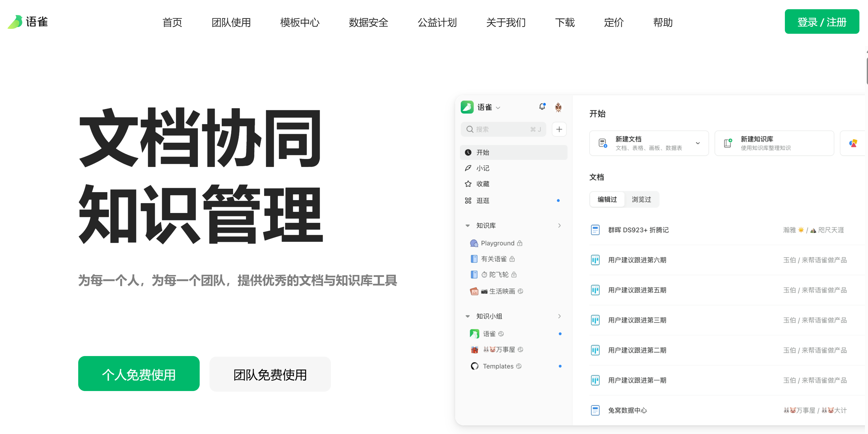
Task: Click the 逛逛 icon in sidebar
Action: tap(468, 200)
